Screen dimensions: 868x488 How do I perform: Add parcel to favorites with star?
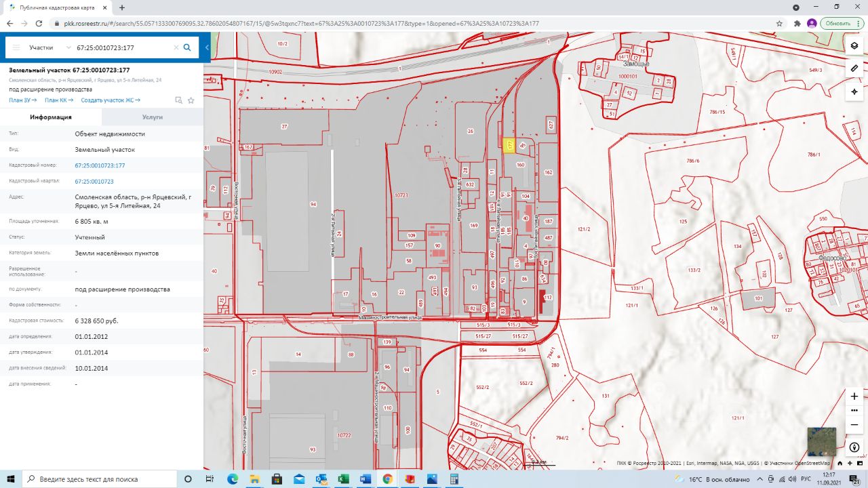tap(191, 100)
